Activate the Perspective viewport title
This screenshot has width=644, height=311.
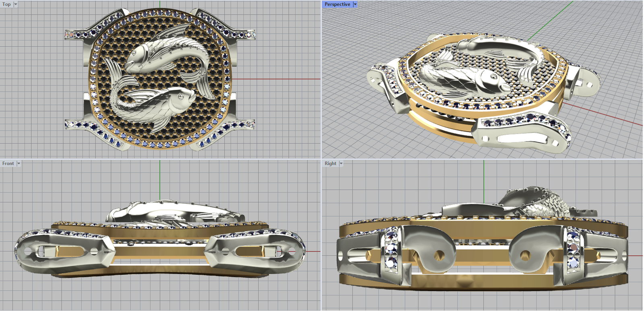tap(337, 4)
